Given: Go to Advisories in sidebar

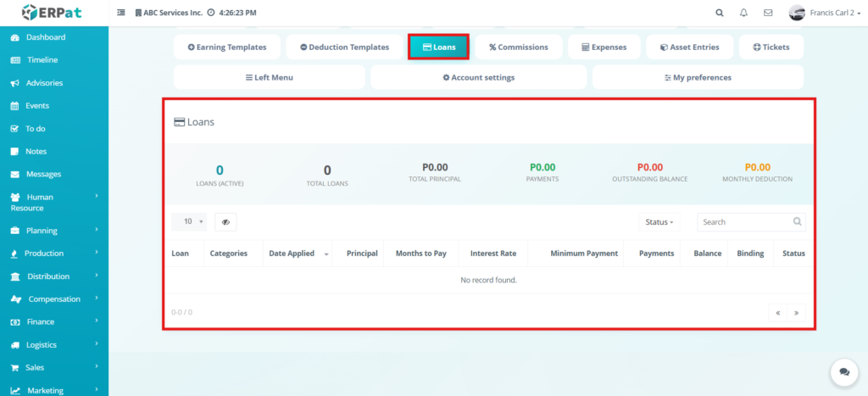Looking at the screenshot, I should 43,83.
